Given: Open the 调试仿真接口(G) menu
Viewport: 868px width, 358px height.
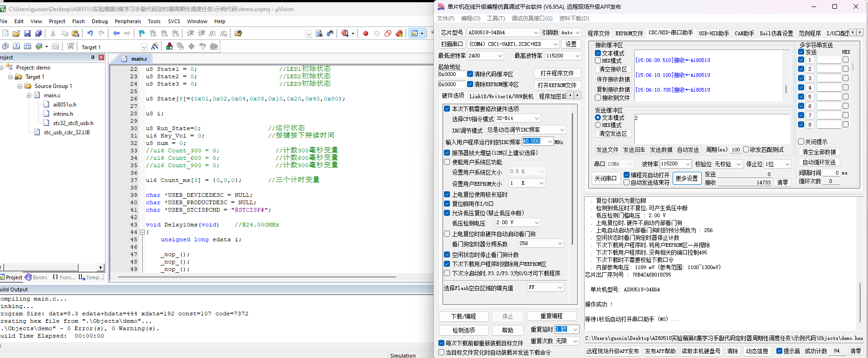Looking at the screenshot, I should pos(531,19).
